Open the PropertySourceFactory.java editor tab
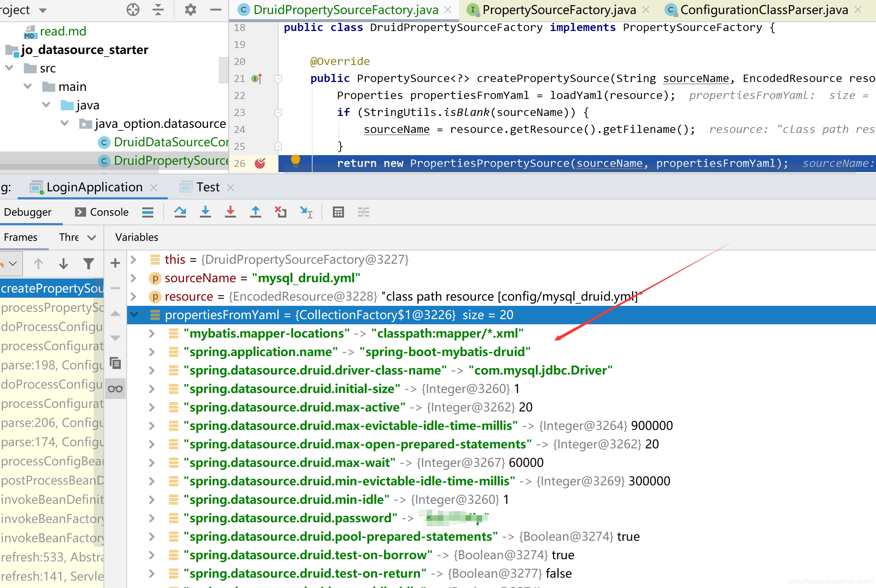 click(559, 10)
